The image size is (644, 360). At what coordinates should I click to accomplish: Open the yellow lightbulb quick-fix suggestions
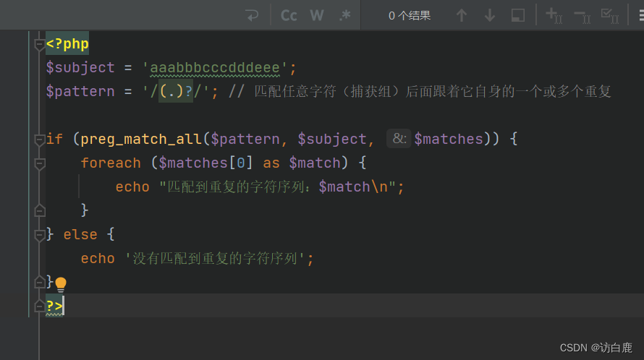coord(60,284)
